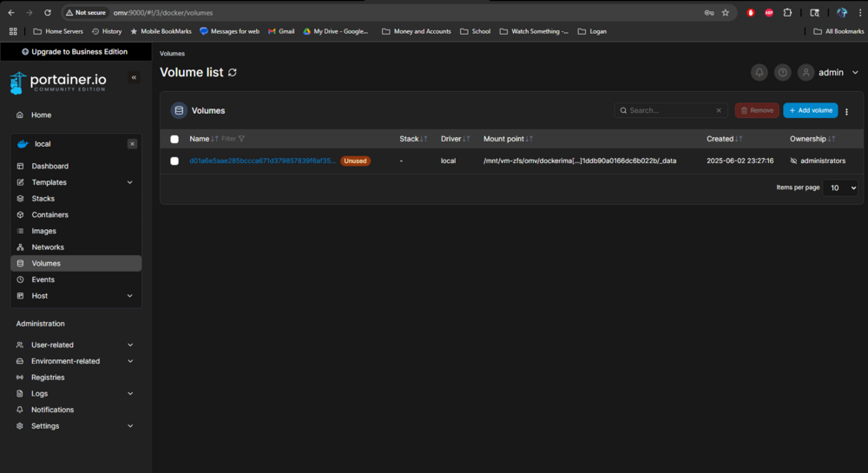This screenshot has height=473, width=868.
Task: Open the Items per page dropdown
Action: pos(839,188)
